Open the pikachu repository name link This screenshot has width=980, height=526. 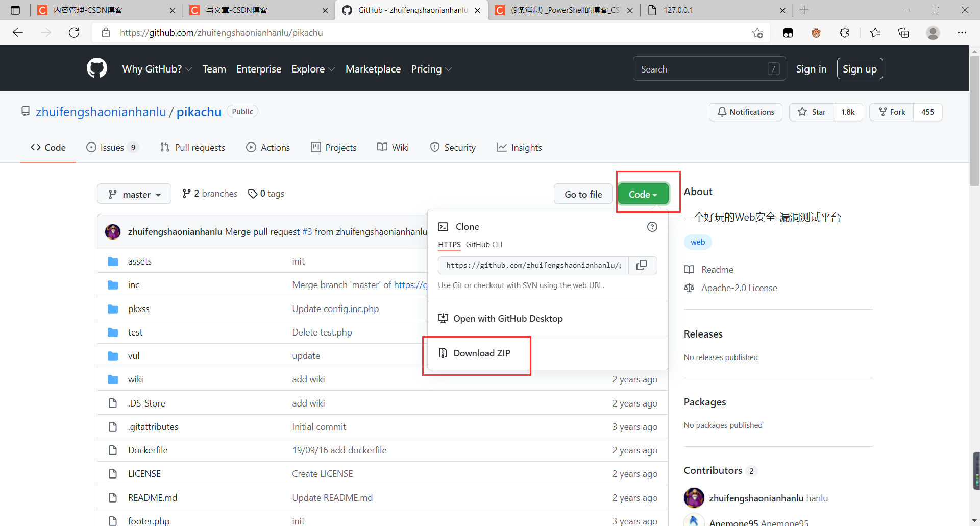click(x=199, y=112)
